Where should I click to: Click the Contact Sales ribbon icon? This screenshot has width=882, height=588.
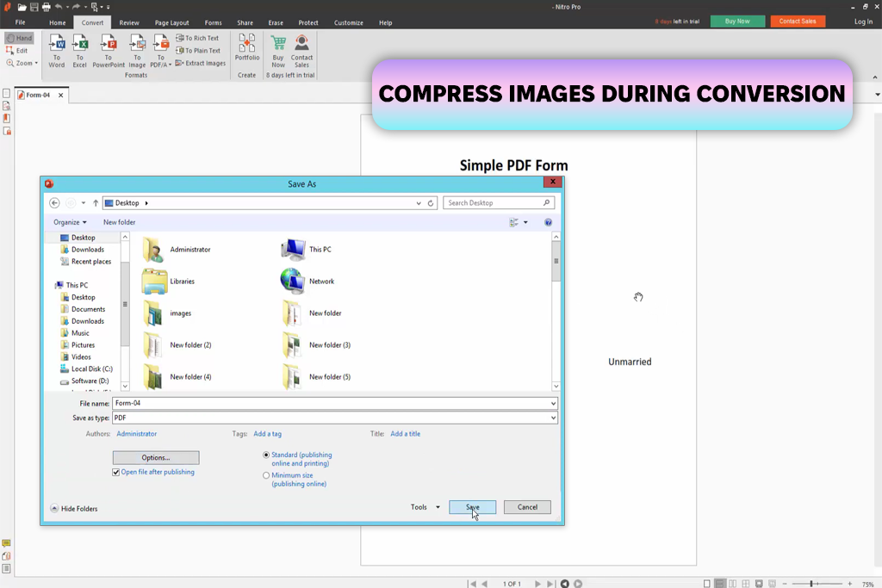[302, 51]
